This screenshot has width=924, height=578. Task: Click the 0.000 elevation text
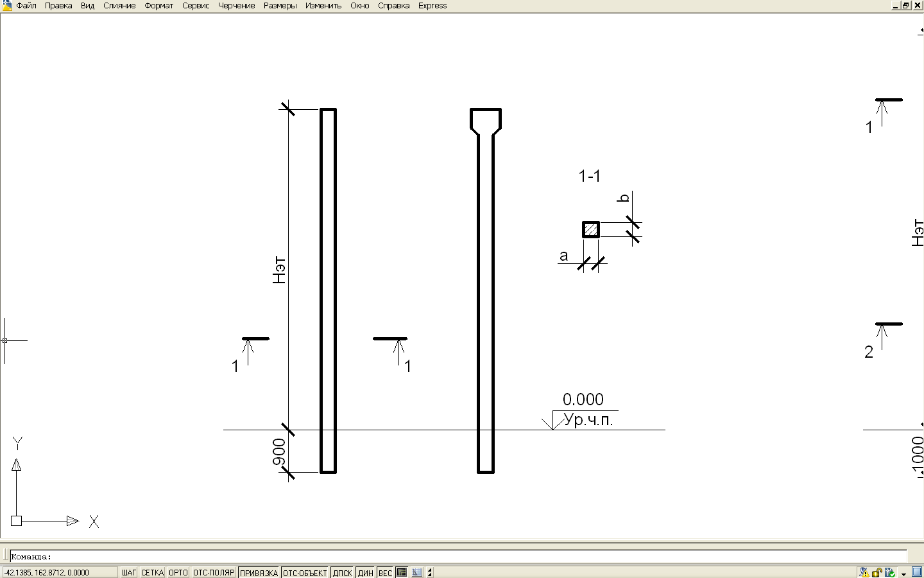point(583,399)
